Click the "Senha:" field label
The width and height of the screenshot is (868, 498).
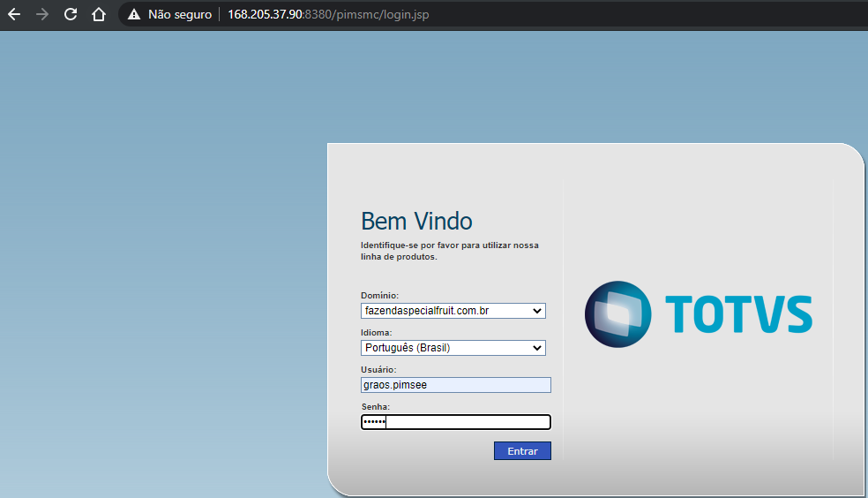click(x=375, y=406)
